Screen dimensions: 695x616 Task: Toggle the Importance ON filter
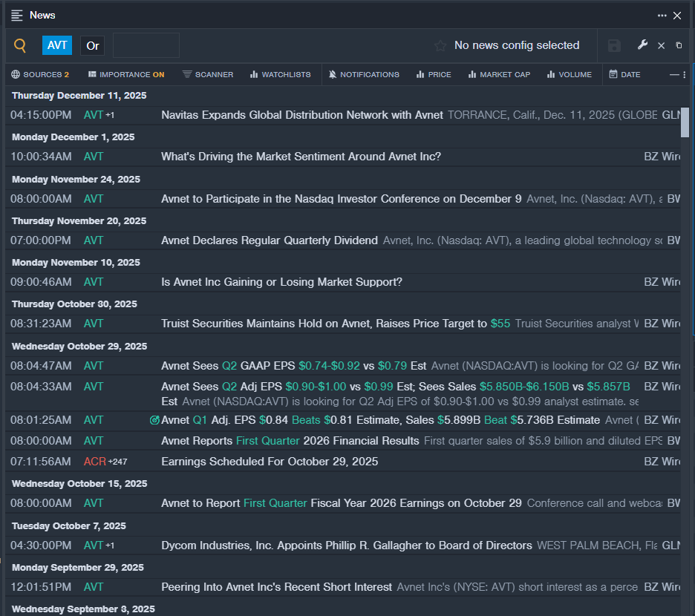coord(126,74)
